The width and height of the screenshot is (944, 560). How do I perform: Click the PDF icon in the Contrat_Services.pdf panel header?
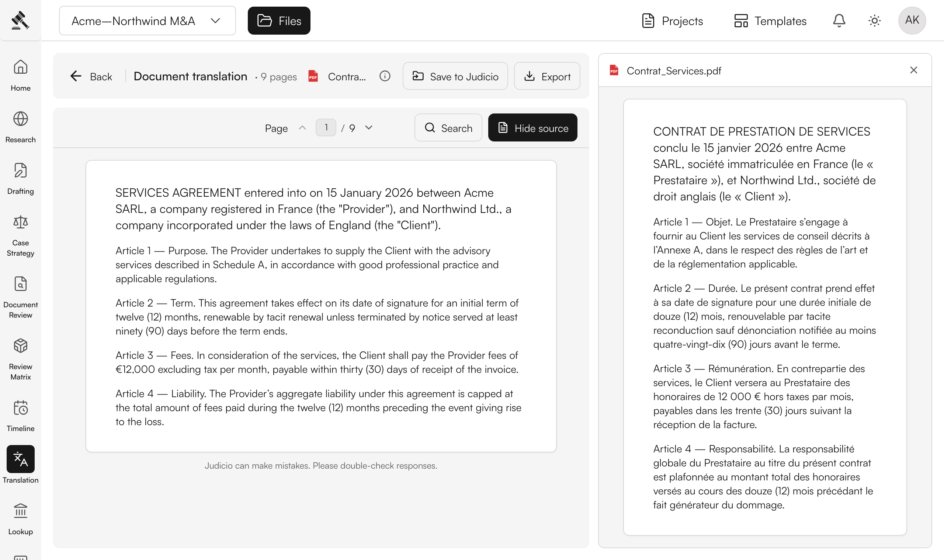614,71
